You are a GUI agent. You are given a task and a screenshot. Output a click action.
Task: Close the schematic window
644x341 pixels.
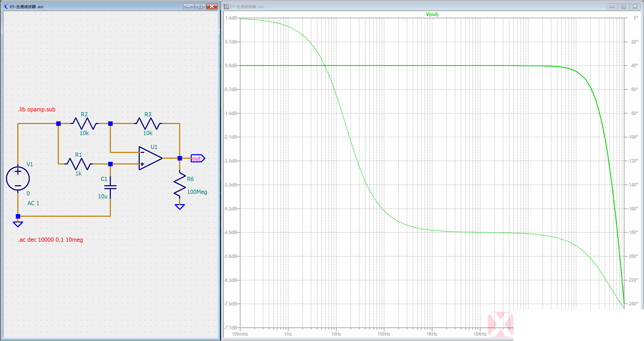212,7
